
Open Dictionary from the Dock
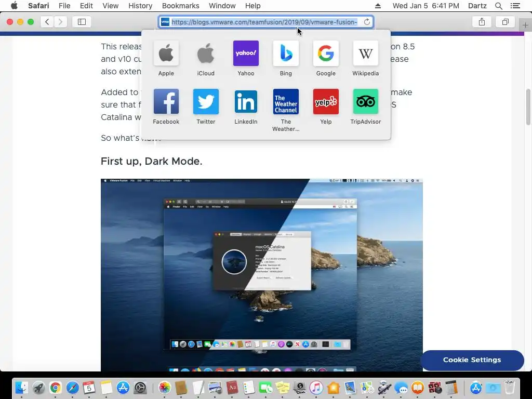[232, 388]
